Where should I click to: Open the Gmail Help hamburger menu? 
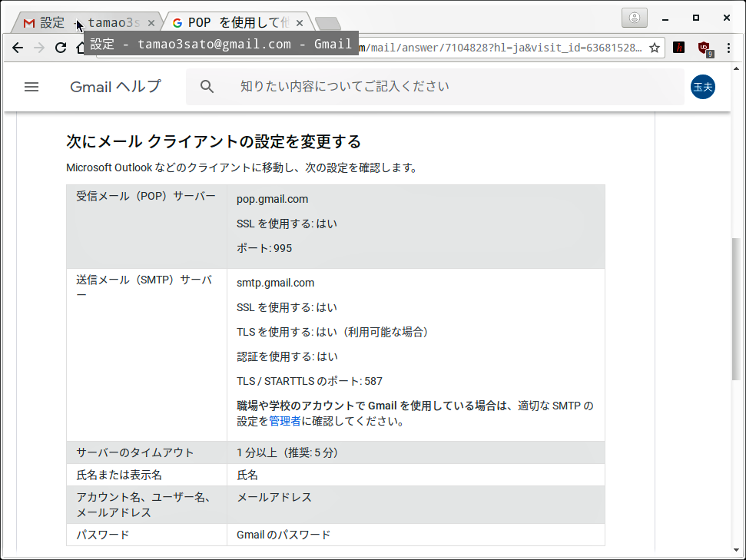31,87
